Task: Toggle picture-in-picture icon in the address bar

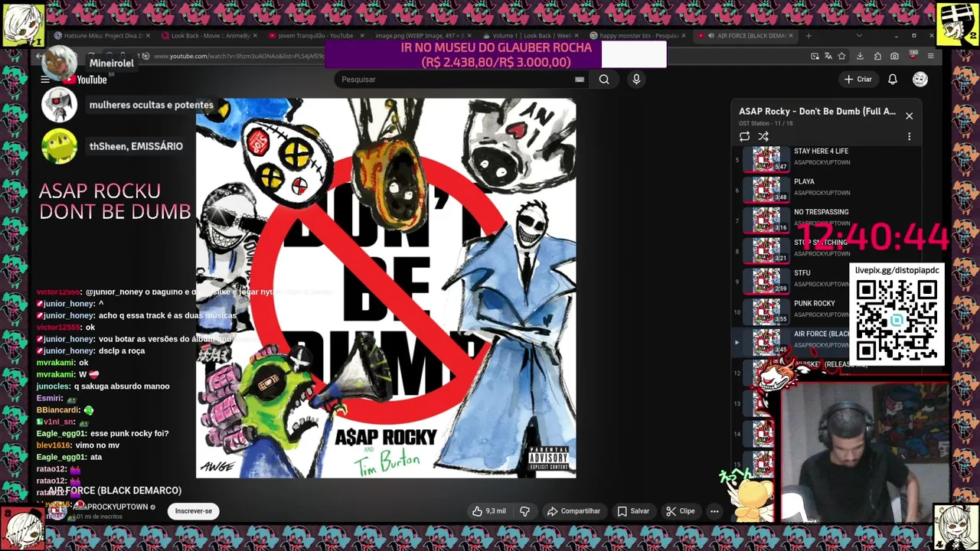Action: (x=815, y=56)
